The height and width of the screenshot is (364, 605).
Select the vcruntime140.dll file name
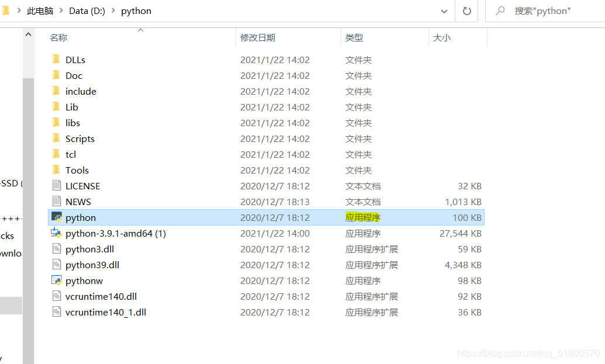coord(101,297)
